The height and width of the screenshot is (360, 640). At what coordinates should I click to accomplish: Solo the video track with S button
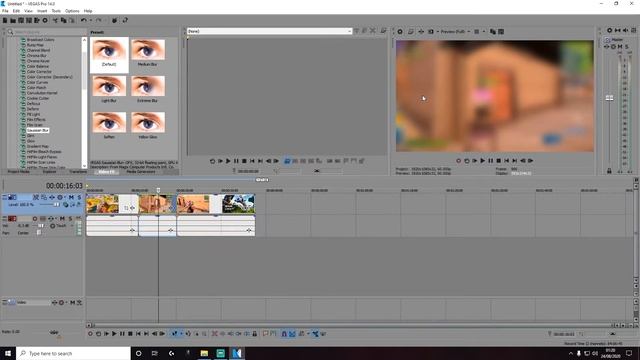point(79,197)
